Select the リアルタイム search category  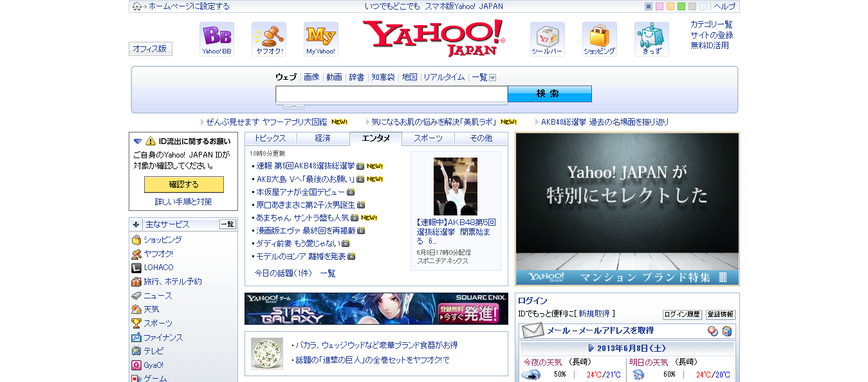pyautogui.click(x=444, y=77)
